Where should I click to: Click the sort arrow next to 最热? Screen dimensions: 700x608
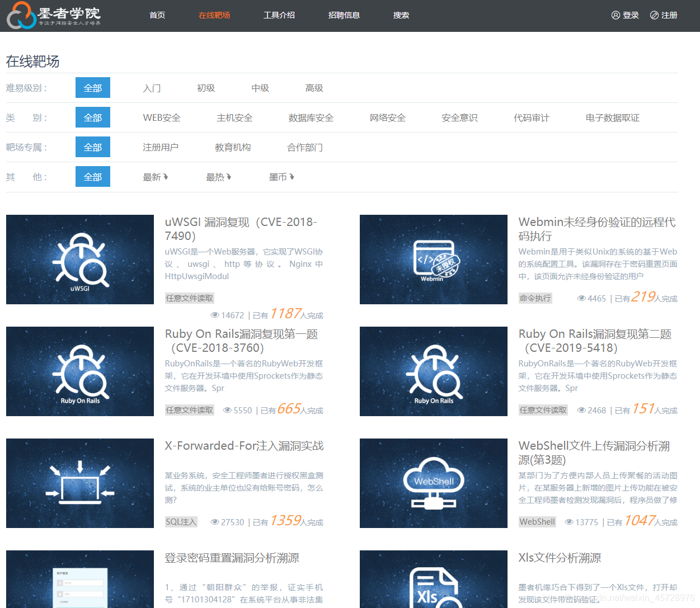[x=229, y=177]
